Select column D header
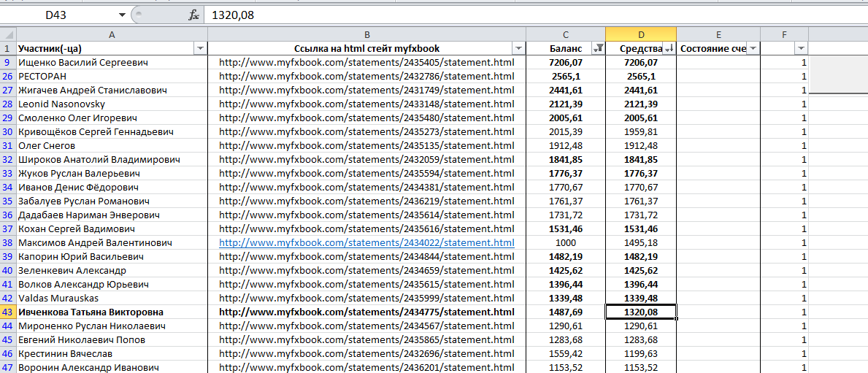This screenshot has height=373, width=868. (640, 34)
